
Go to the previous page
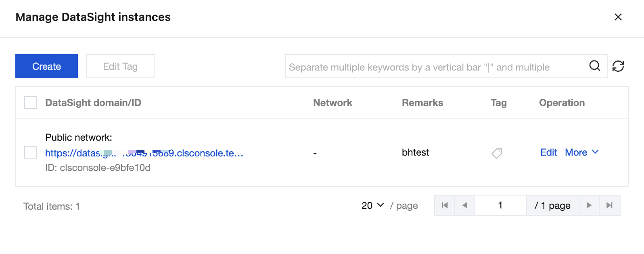coord(465,206)
